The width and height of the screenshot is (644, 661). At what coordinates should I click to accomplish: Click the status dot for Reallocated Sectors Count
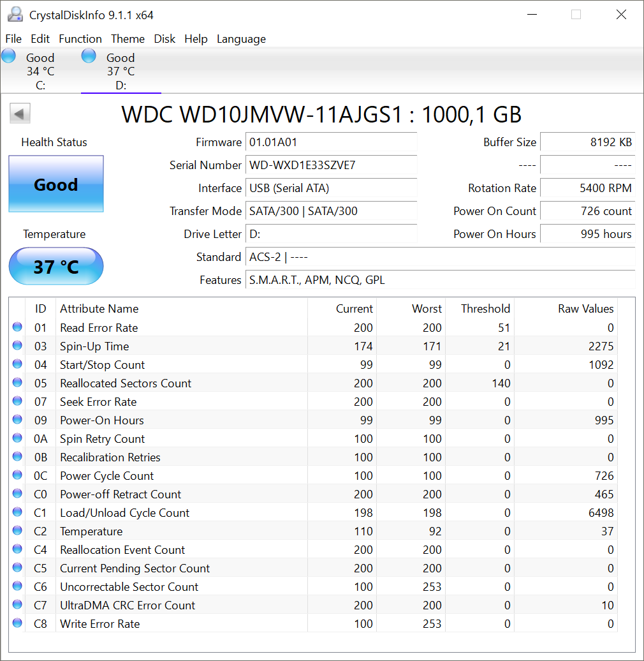point(17,382)
